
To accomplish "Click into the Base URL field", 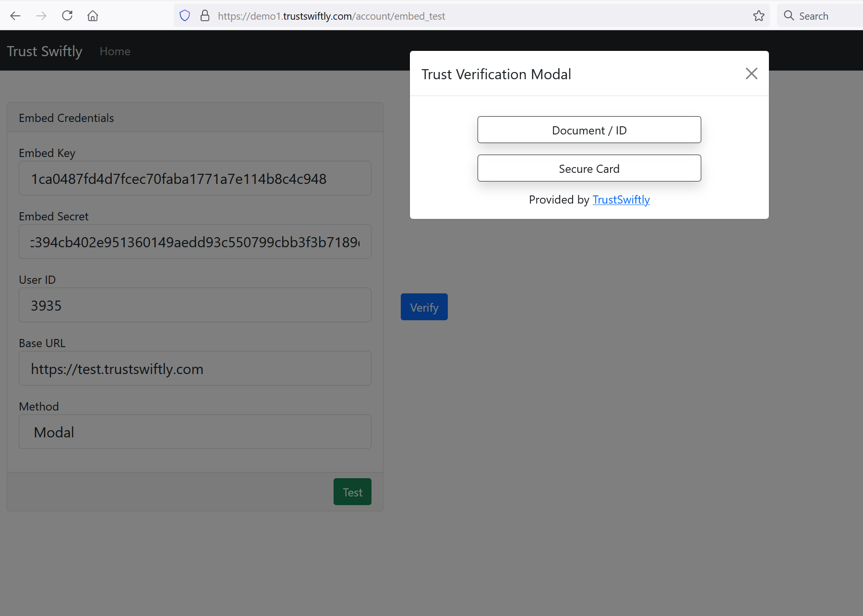I will click(x=195, y=368).
